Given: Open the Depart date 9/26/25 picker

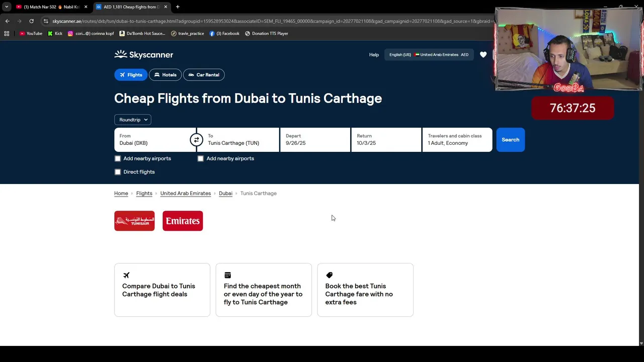Looking at the screenshot, I should [x=315, y=140].
